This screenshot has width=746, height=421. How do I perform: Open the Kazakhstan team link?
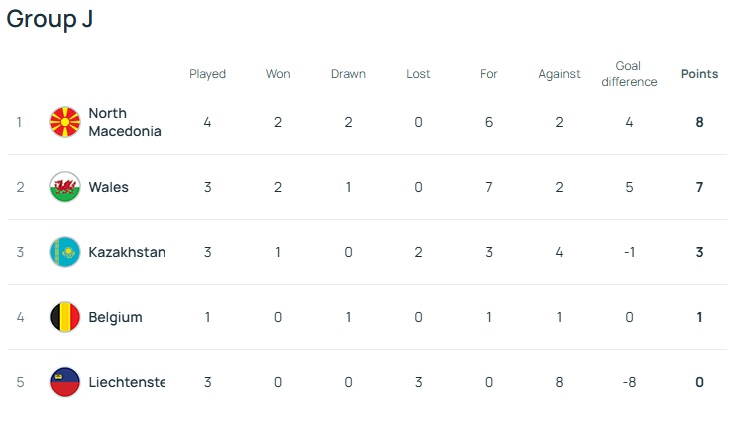click(126, 252)
